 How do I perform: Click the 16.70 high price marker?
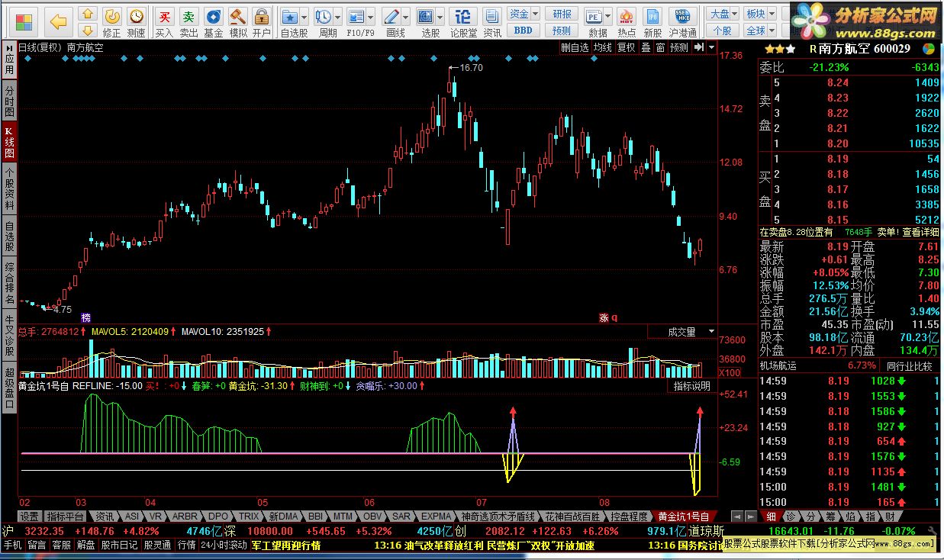pyautogui.click(x=471, y=68)
